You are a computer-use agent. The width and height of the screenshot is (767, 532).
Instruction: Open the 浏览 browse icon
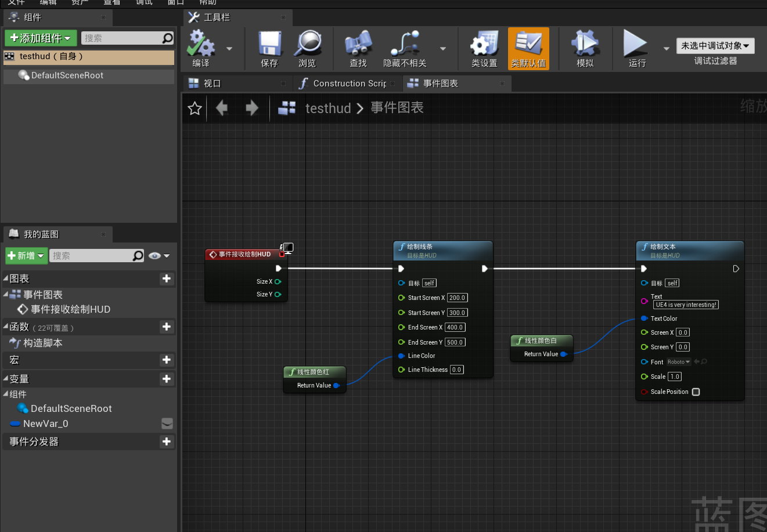point(308,44)
